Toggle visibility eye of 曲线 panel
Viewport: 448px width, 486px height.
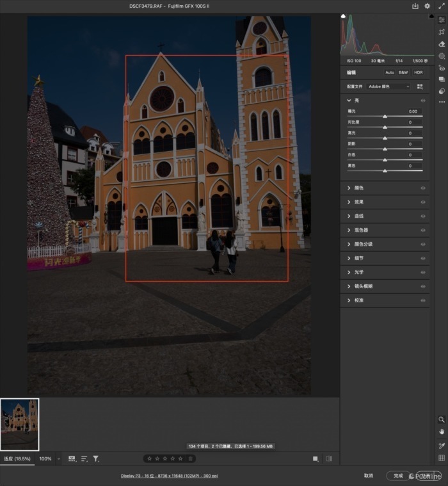coord(423,216)
